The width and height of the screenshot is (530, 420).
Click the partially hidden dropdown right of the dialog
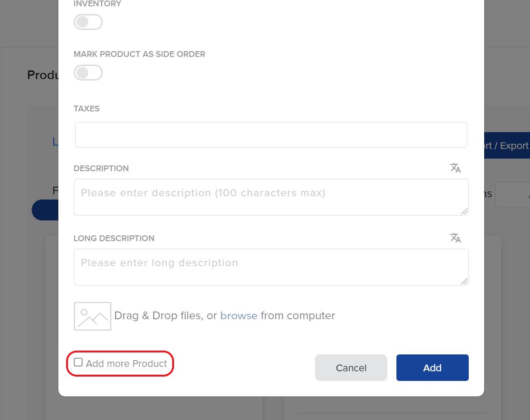(512, 194)
